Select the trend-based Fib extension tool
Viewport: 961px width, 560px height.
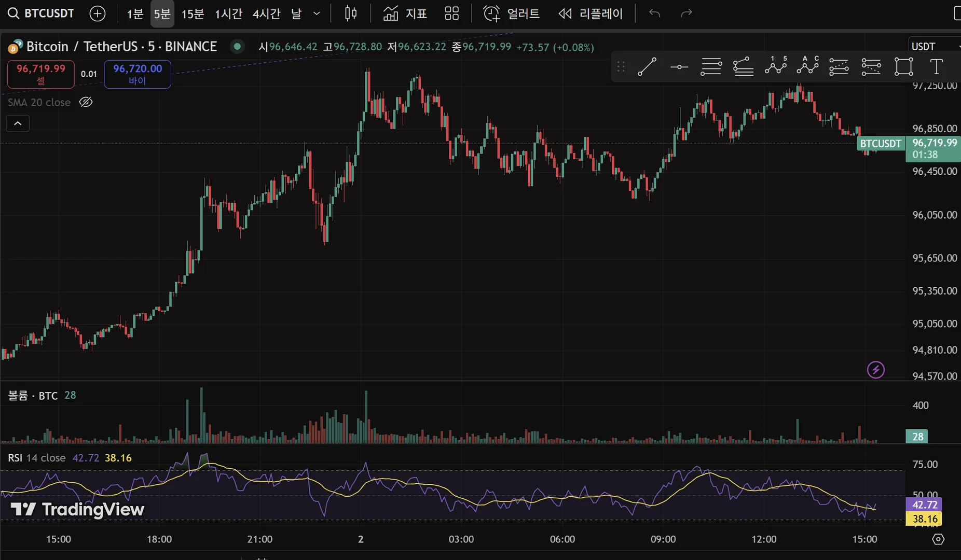[744, 67]
